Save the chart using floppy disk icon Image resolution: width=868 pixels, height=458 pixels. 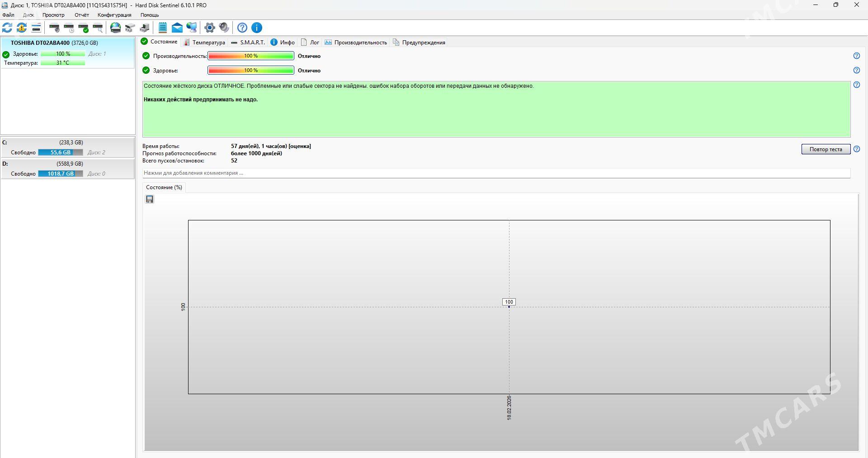150,199
